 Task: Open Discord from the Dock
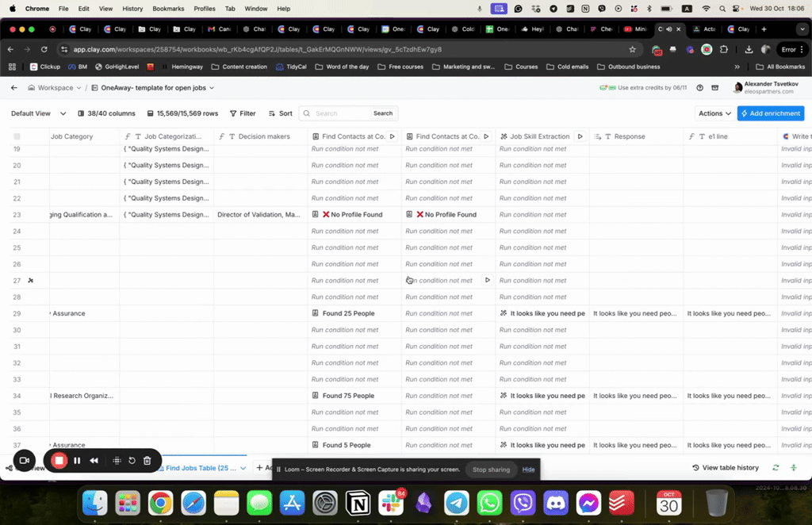[556, 503]
